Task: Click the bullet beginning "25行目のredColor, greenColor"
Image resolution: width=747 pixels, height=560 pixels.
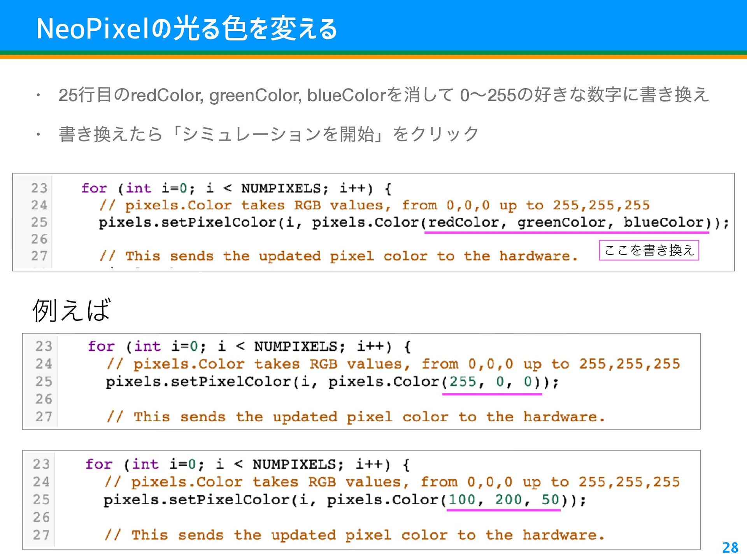Action: (384, 95)
